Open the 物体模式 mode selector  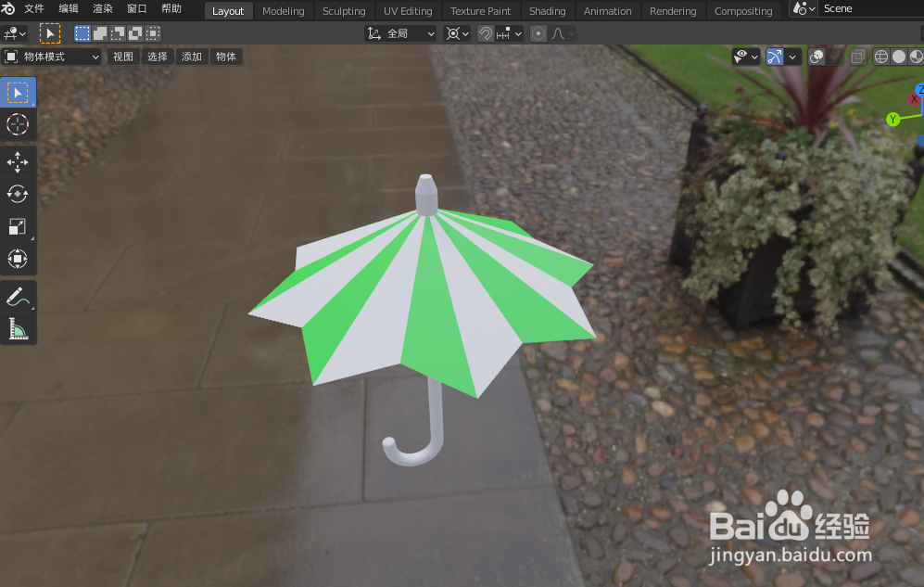coord(53,57)
